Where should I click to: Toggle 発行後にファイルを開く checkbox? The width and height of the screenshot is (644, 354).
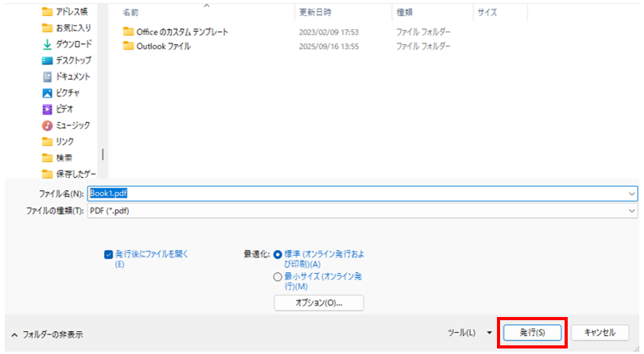pos(109,255)
